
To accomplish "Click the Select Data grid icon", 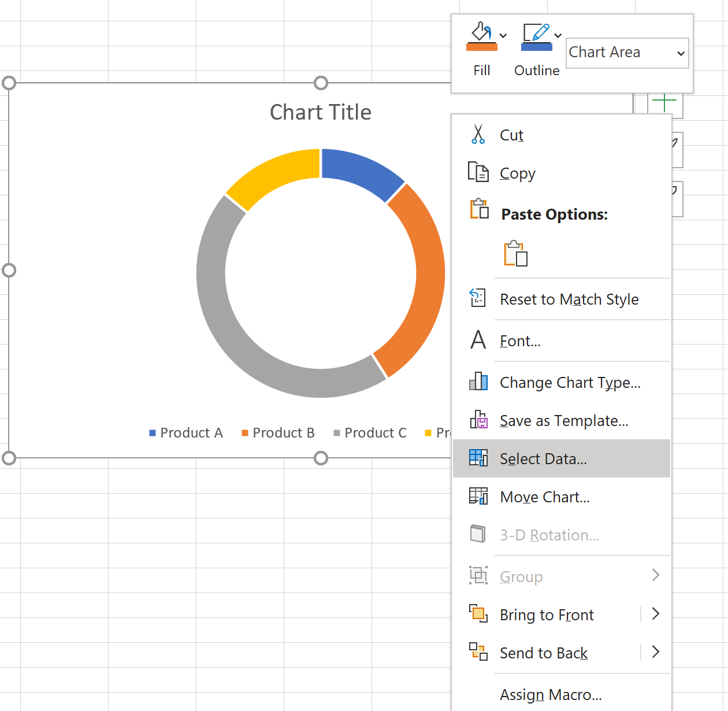I will 478,458.
